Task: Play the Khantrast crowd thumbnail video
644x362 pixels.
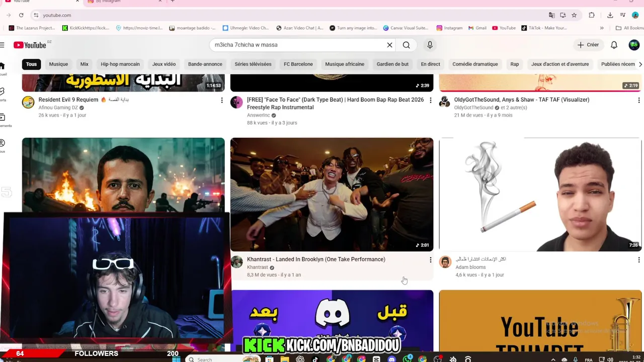Action: 332,195
